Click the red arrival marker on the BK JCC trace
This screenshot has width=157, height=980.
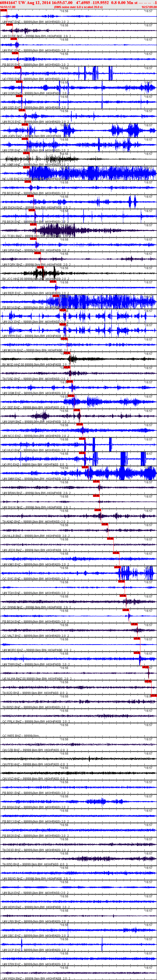[40, 267]
